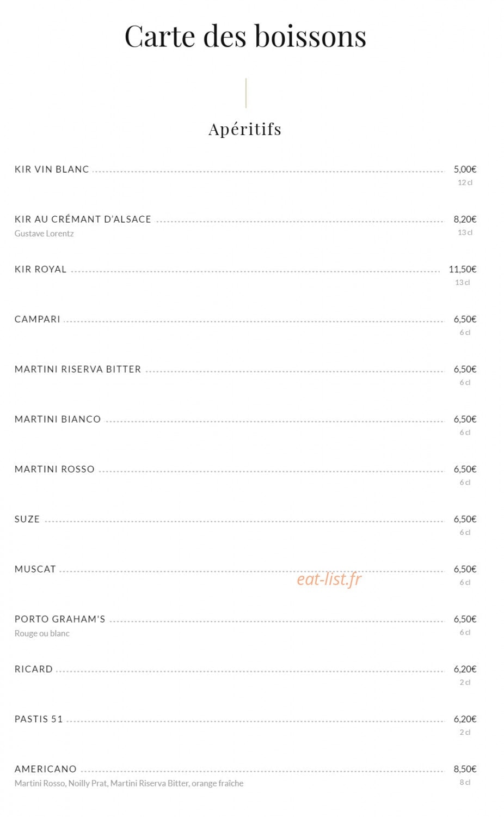Open the KIR ROYAL menu entry

(x=40, y=269)
